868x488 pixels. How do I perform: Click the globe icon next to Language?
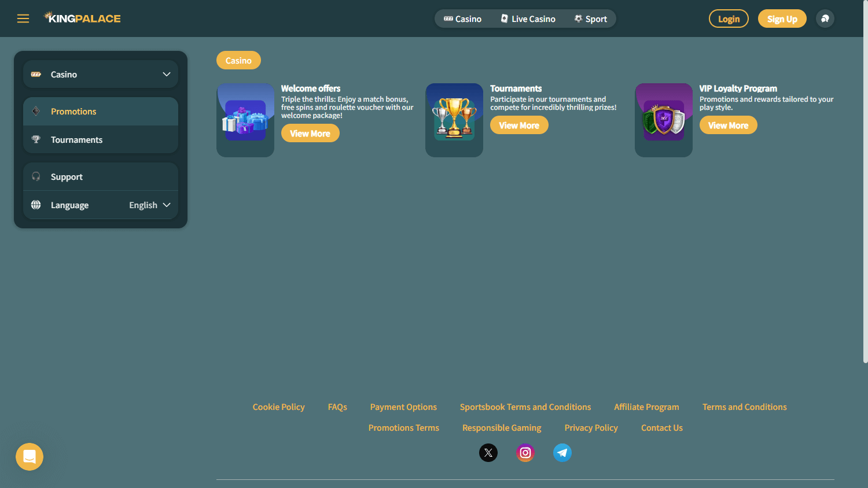click(x=35, y=205)
